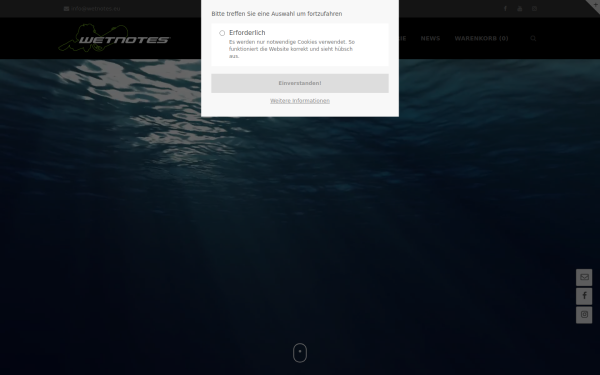The image size is (600, 375).
Task: Click the info@wetnotes.eu email link
Action: point(95,8)
